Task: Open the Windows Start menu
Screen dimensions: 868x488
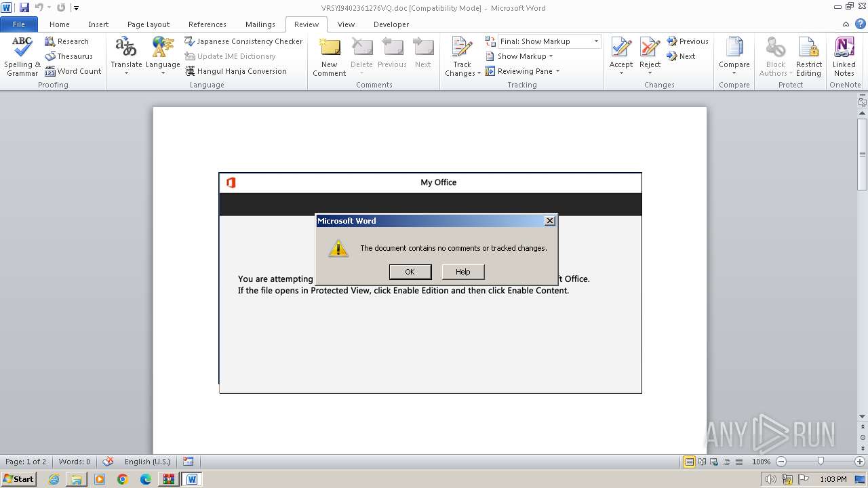Action: pos(19,479)
